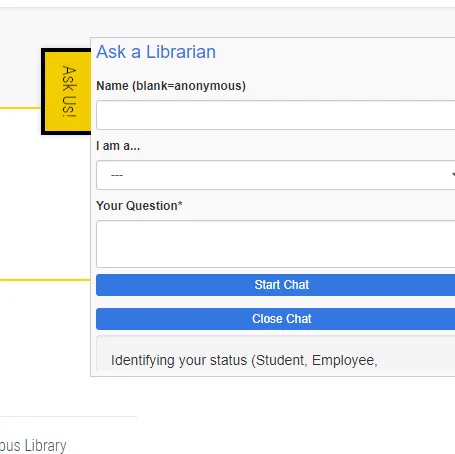Image resolution: width=455 pixels, height=454 pixels.
Task: Click the Ask a Librarian heading
Action: click(x=156, y=52)
